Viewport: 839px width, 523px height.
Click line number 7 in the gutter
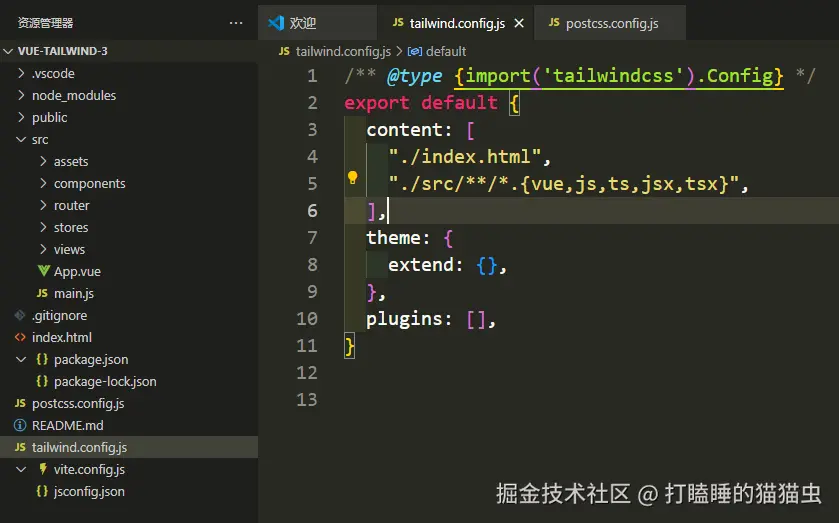tap(312, 238)
